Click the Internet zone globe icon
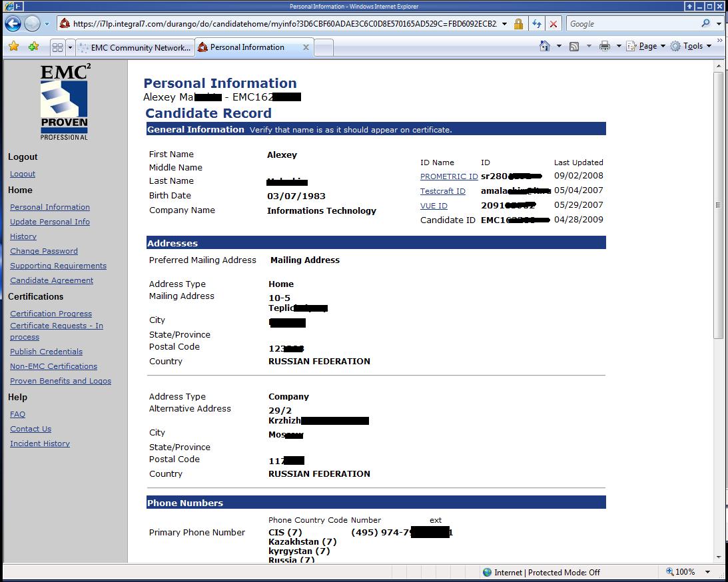 coord(487,572)
